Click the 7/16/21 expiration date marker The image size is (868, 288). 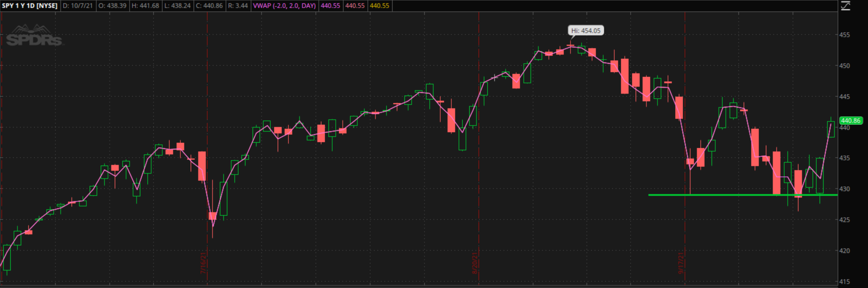203,263
